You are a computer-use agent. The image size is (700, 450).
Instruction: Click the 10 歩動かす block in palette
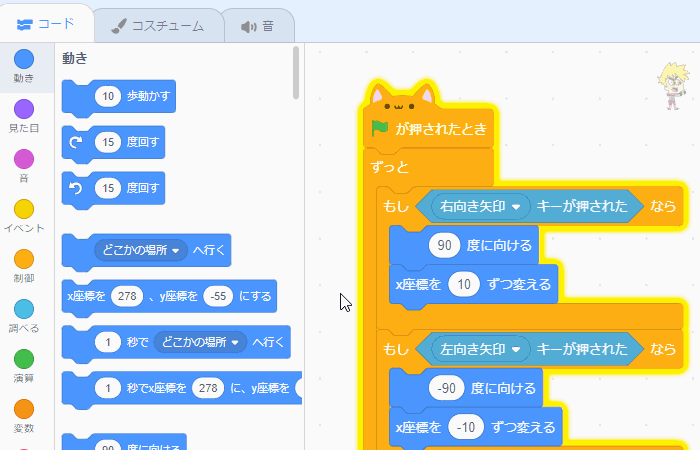click(118, 96)
